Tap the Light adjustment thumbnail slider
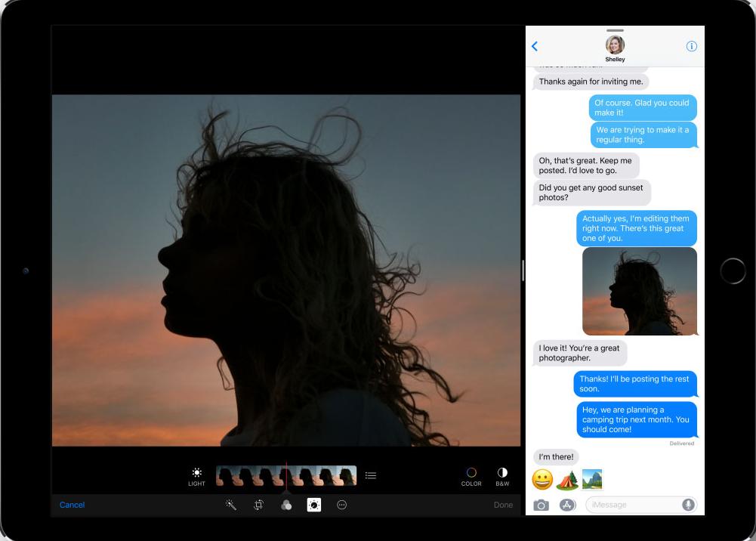This screenshot has height=541, width=756. [x=286, y=475]
